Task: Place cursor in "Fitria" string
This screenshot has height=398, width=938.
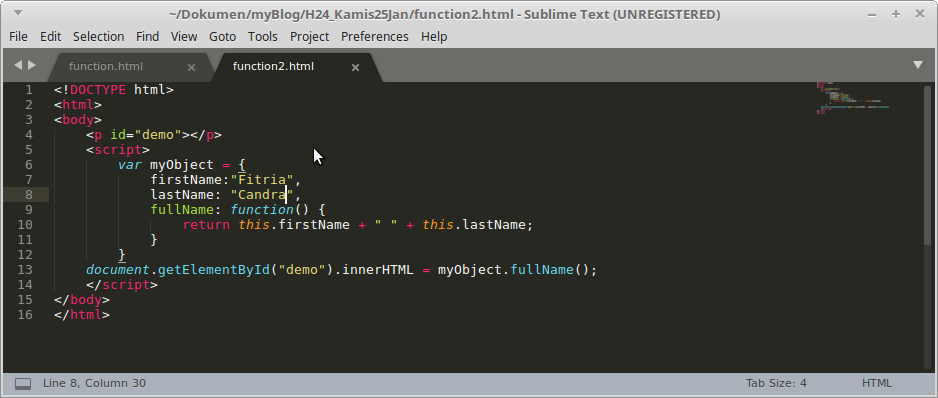Action: (261, 180)
